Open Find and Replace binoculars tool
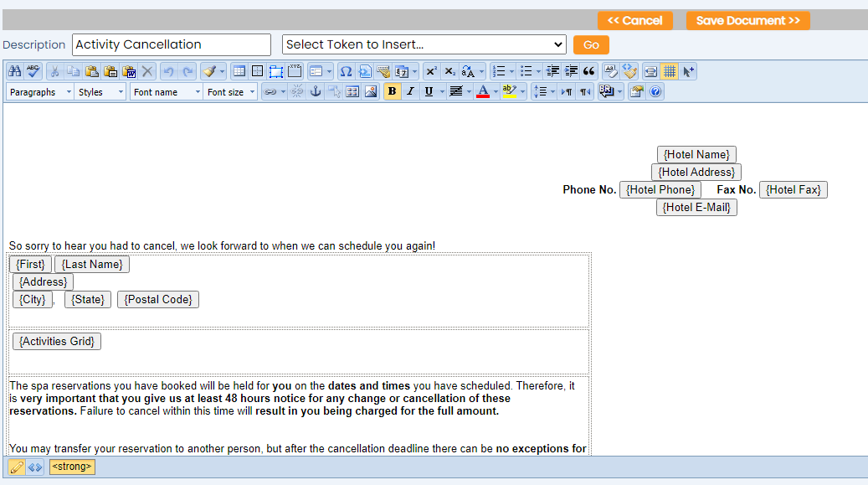The width and height of the screenshot is (868, 485). tap(15, 71)
